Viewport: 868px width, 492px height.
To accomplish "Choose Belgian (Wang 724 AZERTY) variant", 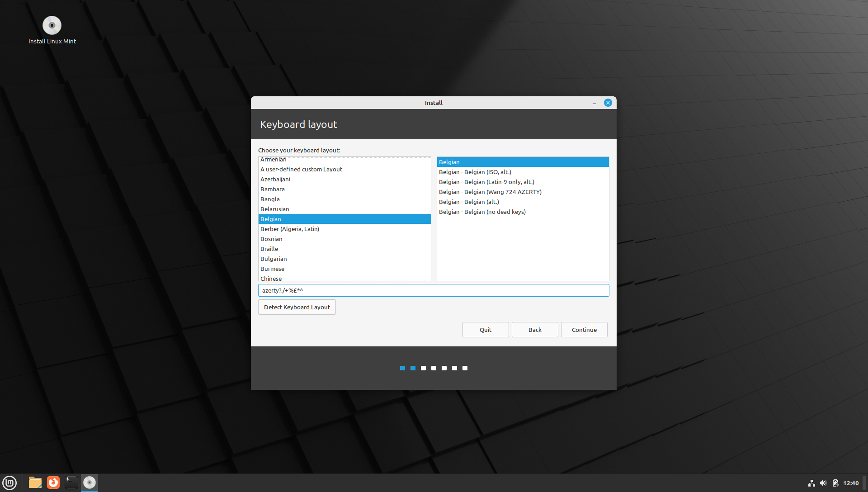I will pos(523,192).
